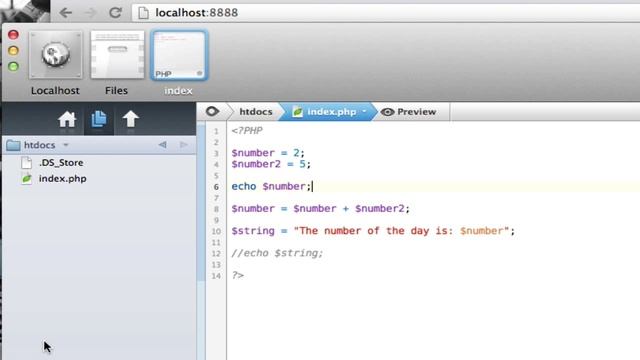The width and height of the screenshot is (640, 360).
Task: Select the index PHP document tab
Action: click(x=179, y=55)
